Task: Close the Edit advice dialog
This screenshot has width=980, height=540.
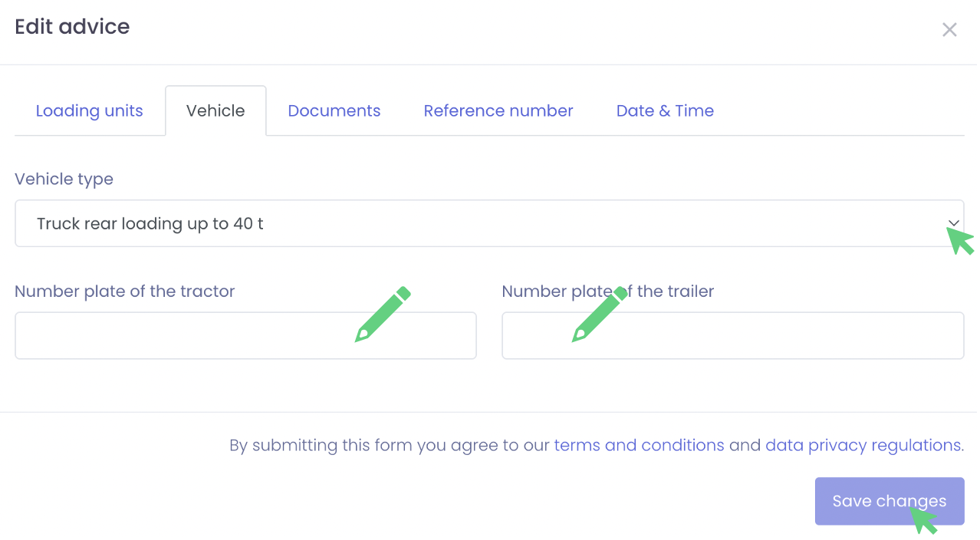Action: click(x=949, y=30)
